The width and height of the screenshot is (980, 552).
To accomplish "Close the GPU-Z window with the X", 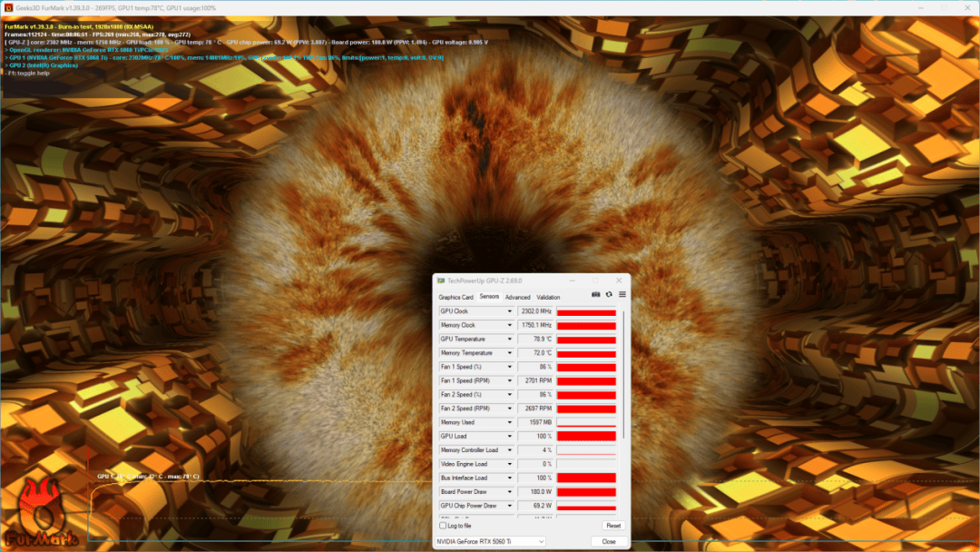I will (x=619, y=281).
